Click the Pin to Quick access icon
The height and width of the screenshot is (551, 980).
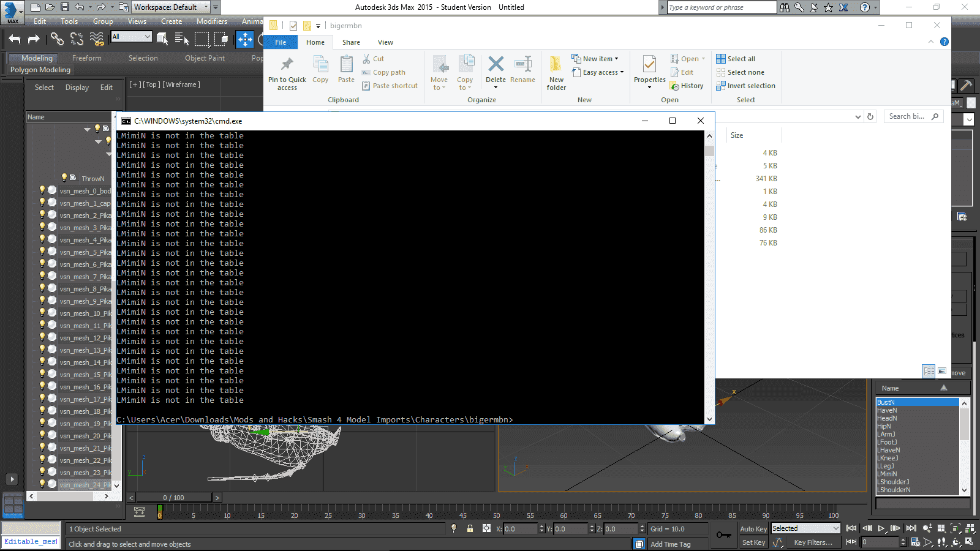click(x=287, y=73)
